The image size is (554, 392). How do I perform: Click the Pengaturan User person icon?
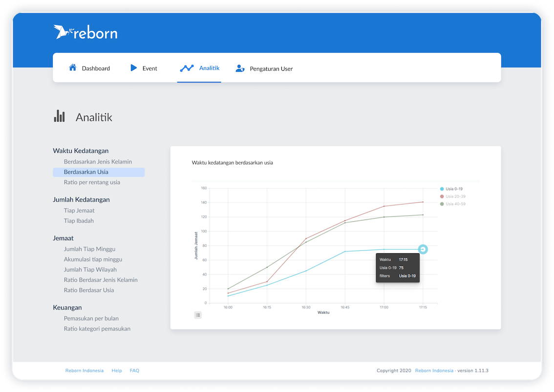coord(240,68)
